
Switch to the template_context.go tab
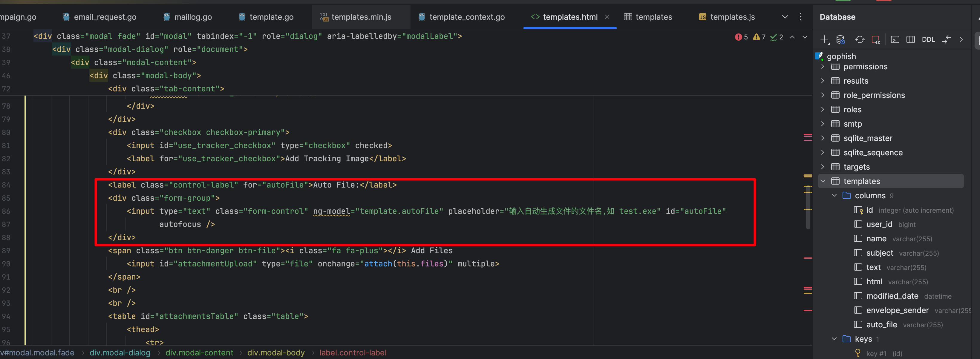tap(462, 17)
